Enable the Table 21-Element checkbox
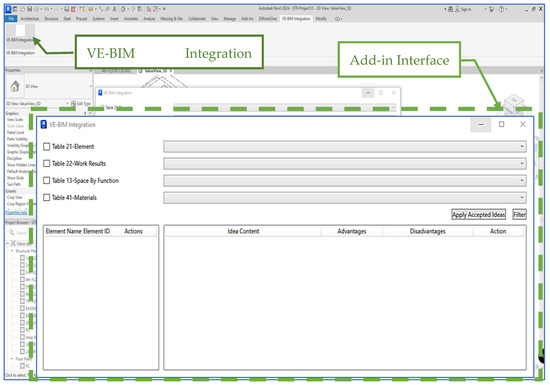The image size is (550, 385). tap(47, 147)
